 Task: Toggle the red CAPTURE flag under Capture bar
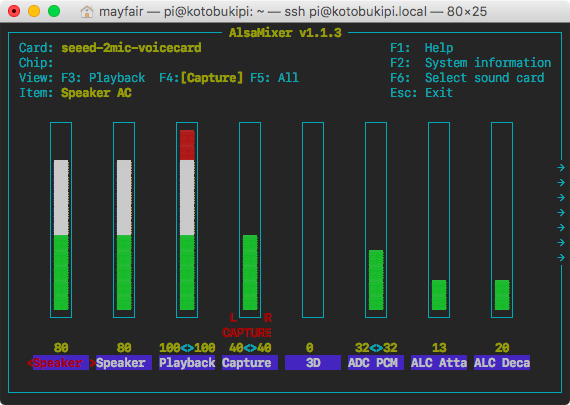[247, 333]
